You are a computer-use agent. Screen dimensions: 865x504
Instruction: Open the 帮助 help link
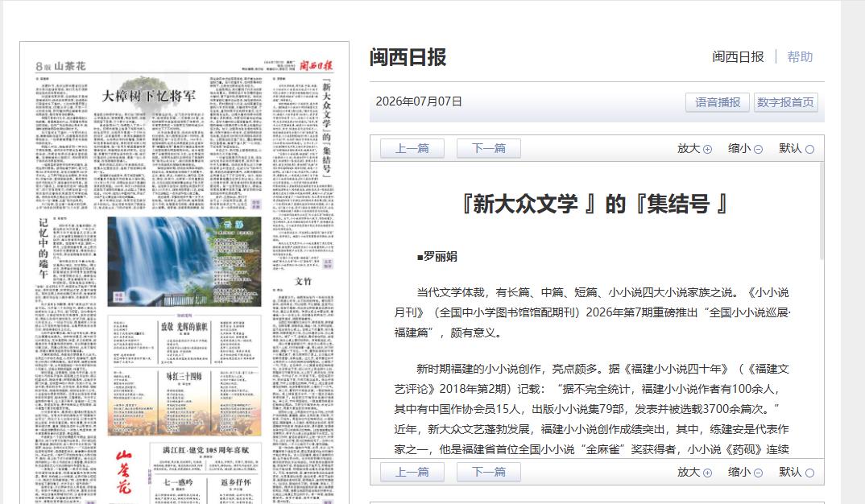pos(800,57)
